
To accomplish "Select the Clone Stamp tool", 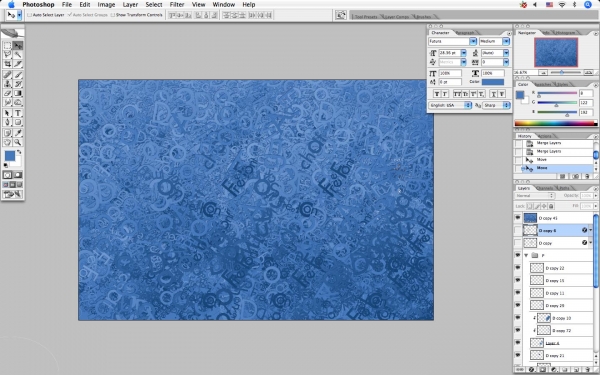I will [7, 84].
